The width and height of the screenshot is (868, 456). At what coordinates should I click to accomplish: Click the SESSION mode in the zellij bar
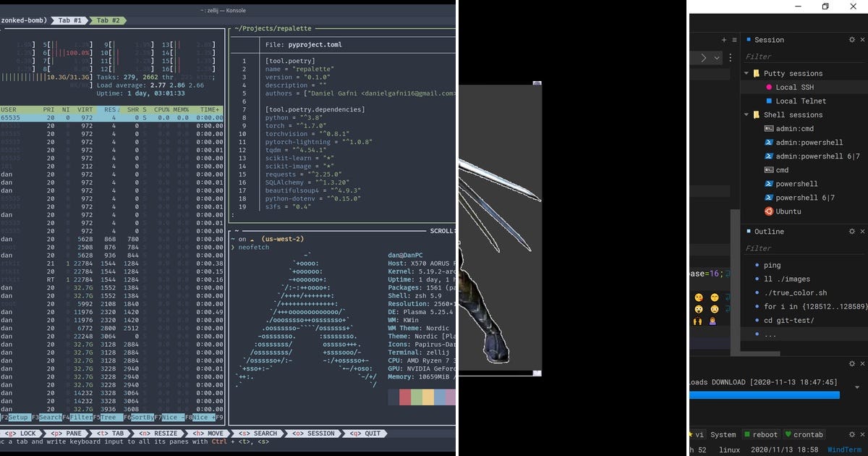pyautogui.click(x=312, y=434)
